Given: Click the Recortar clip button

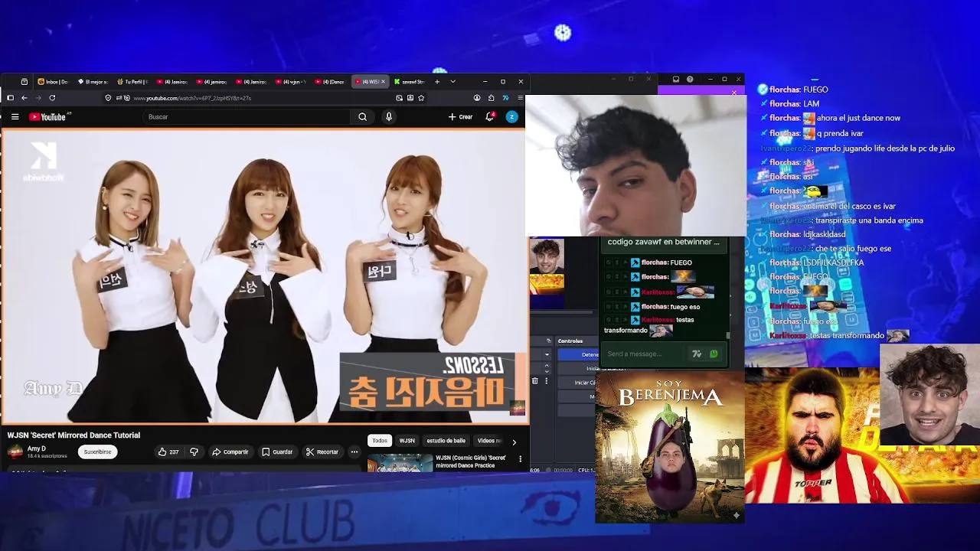Looking at the screenshot, I should click(322, 452).
